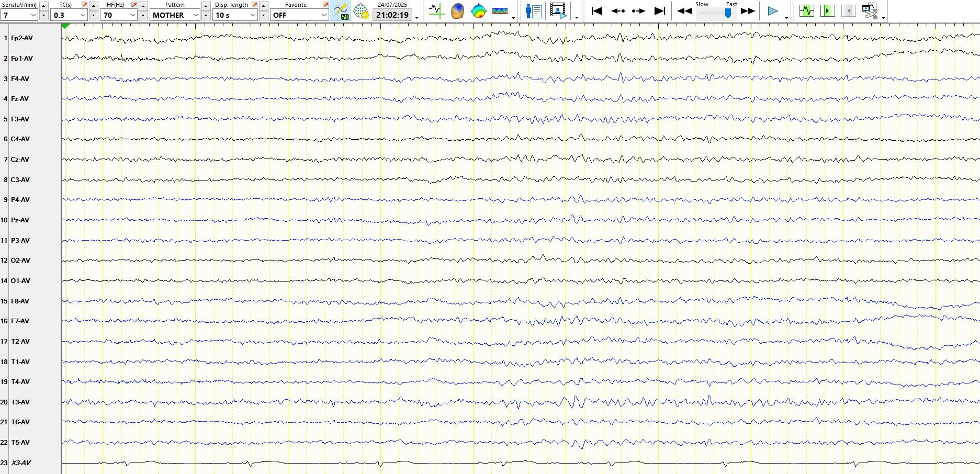
Task: Open the 3D head voltage map
Action: coord(457,11)
